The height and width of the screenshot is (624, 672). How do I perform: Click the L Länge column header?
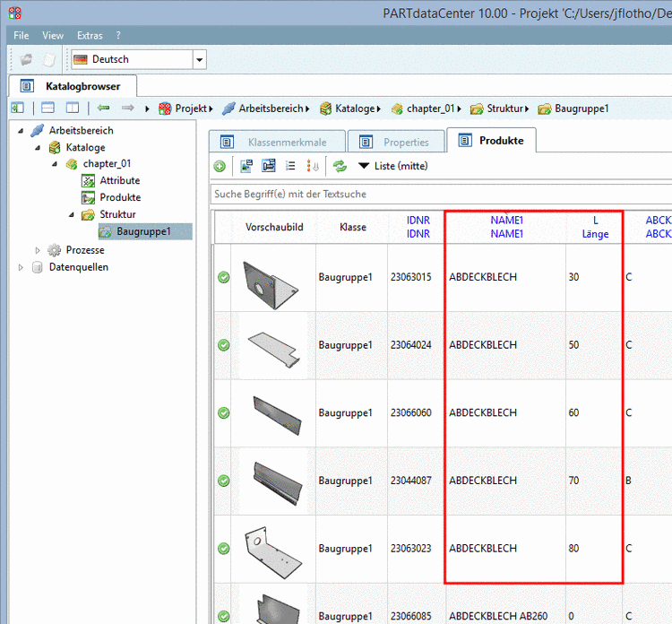tap(595, 227)
